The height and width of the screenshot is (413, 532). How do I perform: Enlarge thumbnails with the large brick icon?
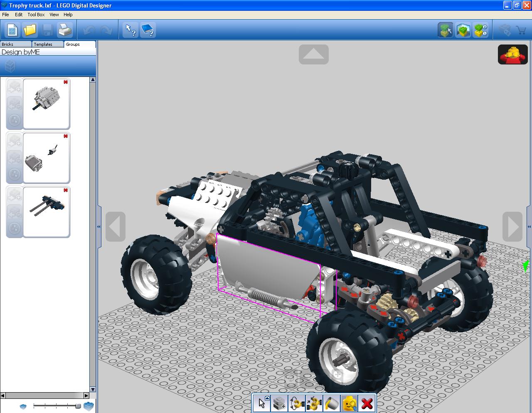pos(89,406)
